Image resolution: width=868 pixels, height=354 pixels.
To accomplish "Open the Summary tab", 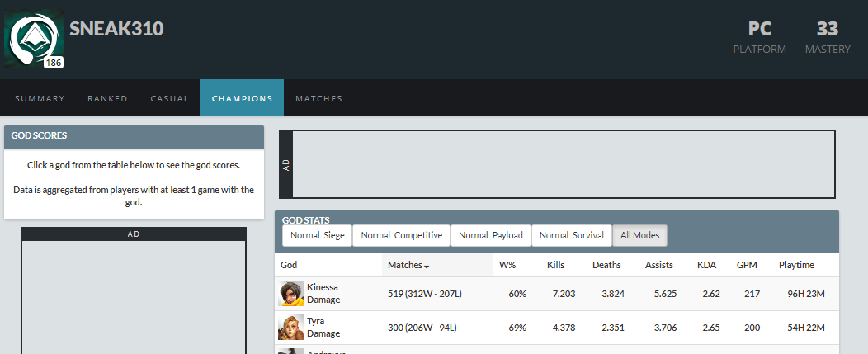I will (40, 99).
